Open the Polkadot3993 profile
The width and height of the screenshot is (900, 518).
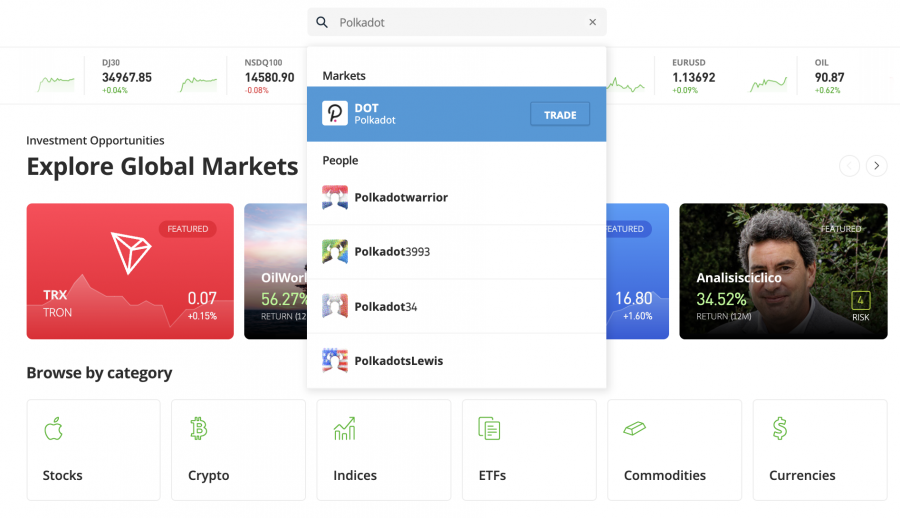coord(456,252)
